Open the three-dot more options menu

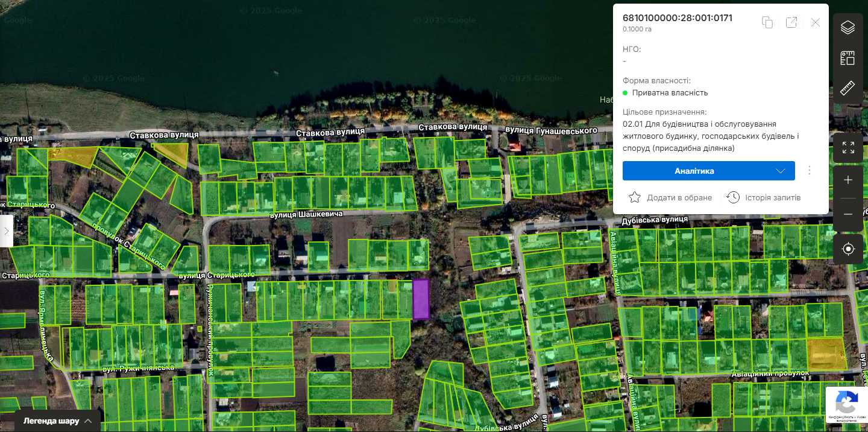[810, 171]
